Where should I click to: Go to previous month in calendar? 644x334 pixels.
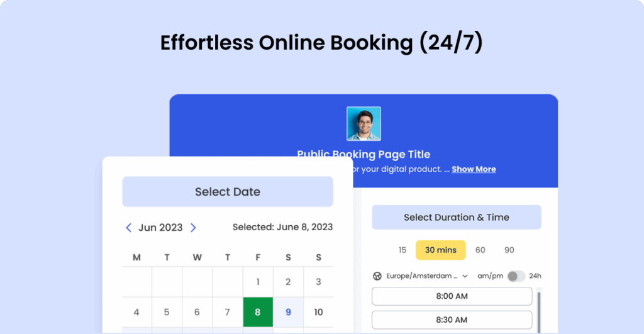tap(128, 228)
